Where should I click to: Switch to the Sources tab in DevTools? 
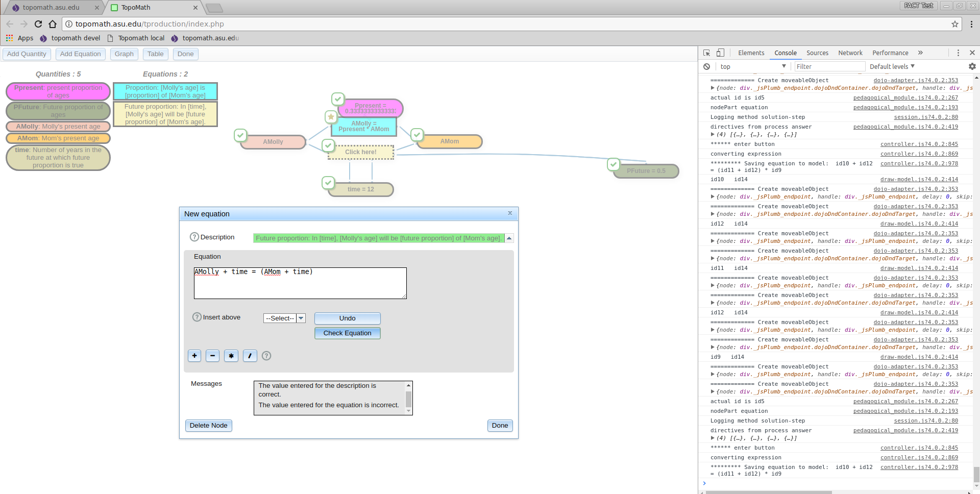tap(817, 53)
